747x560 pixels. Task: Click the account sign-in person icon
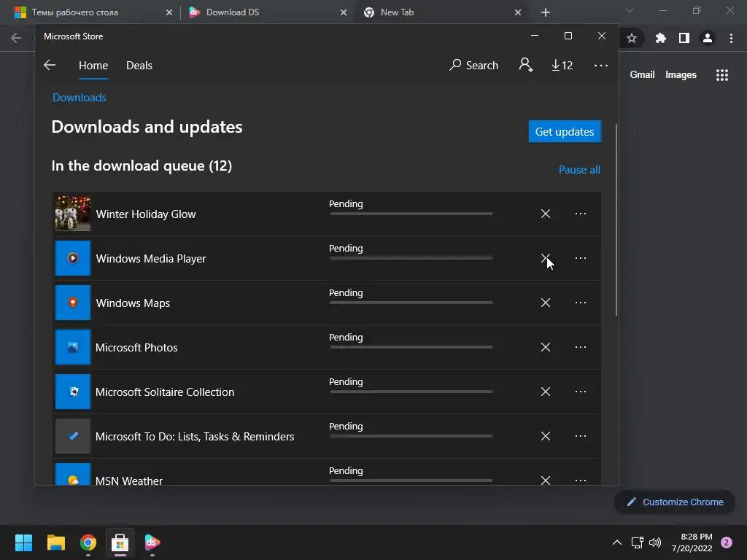click(x=526, y=65)
